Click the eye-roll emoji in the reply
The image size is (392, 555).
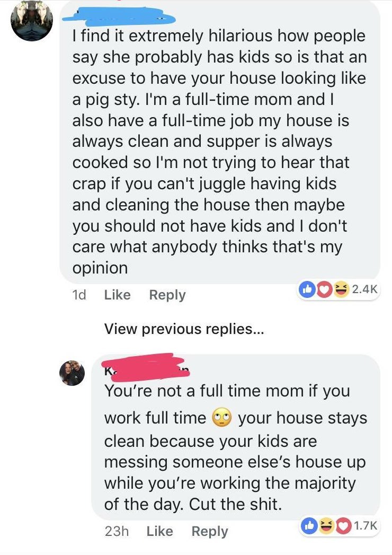point(222,417)
